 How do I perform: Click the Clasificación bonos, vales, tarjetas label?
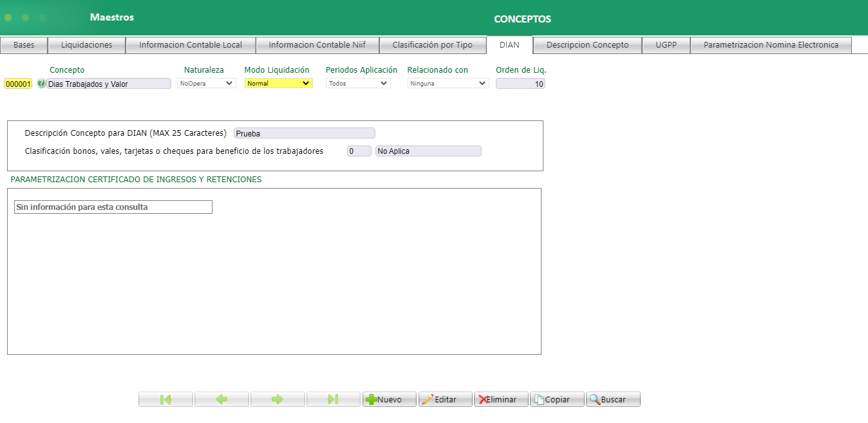coord(174,151)
